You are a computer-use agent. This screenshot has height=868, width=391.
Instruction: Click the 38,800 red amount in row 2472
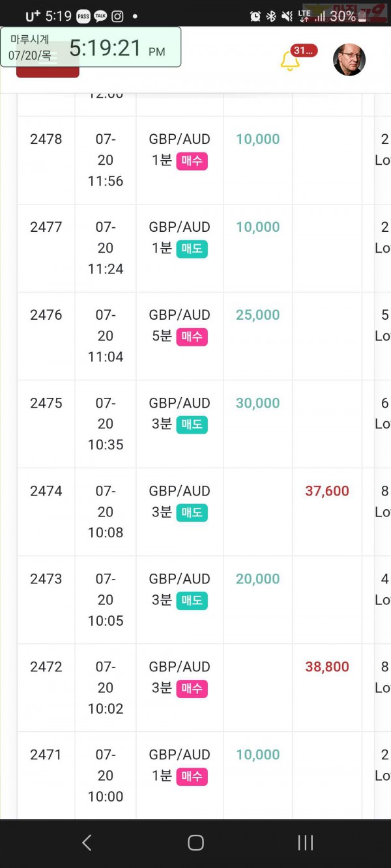[x=327, y=667]
